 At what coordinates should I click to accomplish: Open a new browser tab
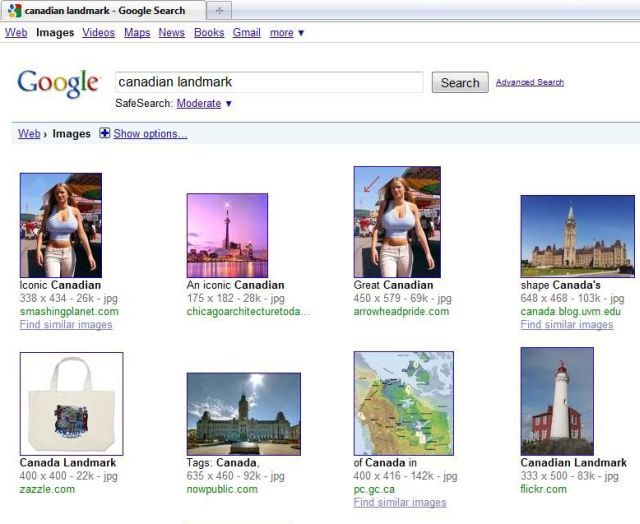(220, 10)
